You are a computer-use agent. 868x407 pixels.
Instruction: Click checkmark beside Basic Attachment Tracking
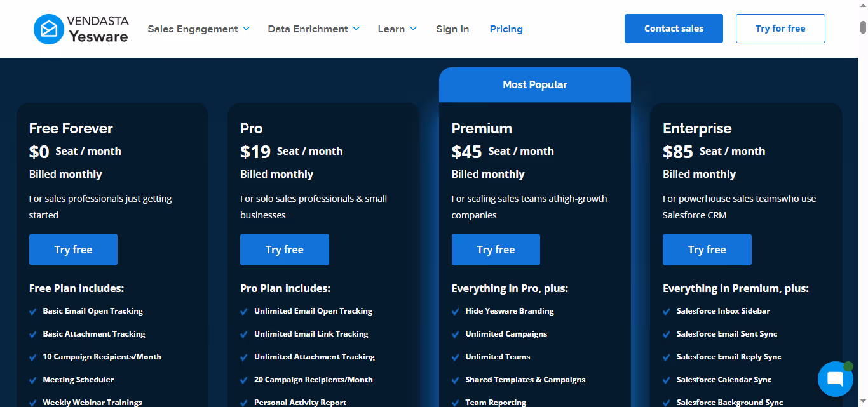point(33,335)
